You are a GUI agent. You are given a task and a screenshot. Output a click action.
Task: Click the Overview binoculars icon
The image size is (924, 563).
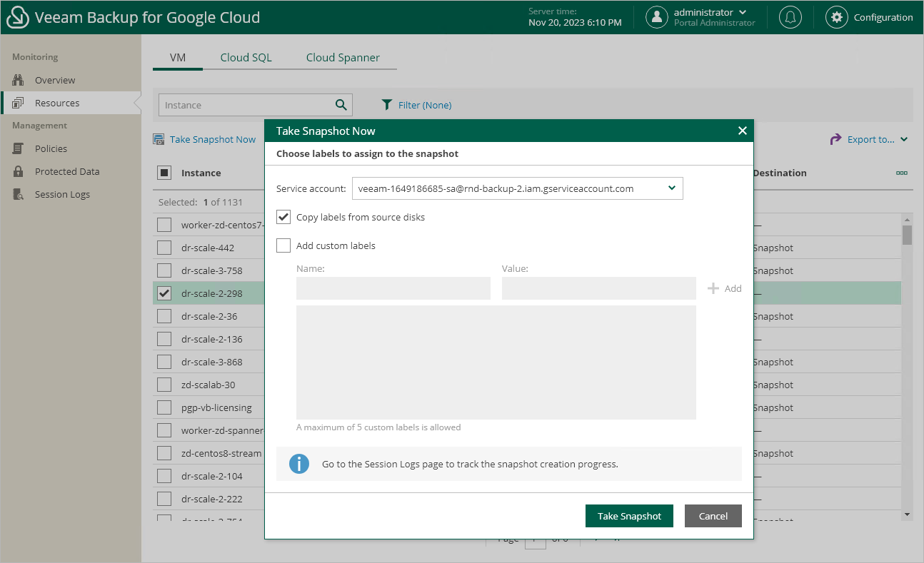point(19,80)
